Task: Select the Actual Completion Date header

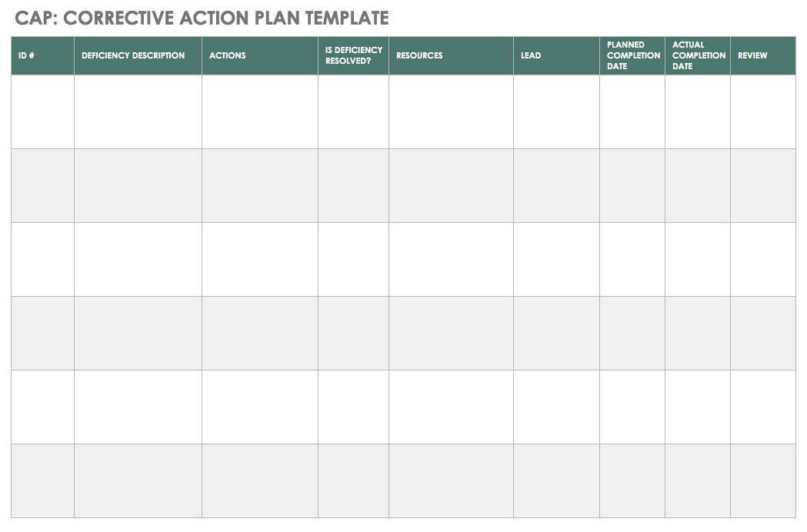Action: (698, 55)
